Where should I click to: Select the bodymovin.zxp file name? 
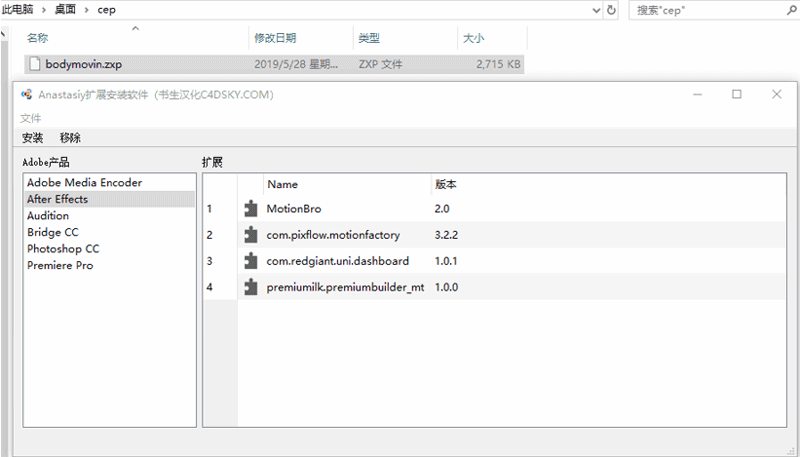pos(84,64)
